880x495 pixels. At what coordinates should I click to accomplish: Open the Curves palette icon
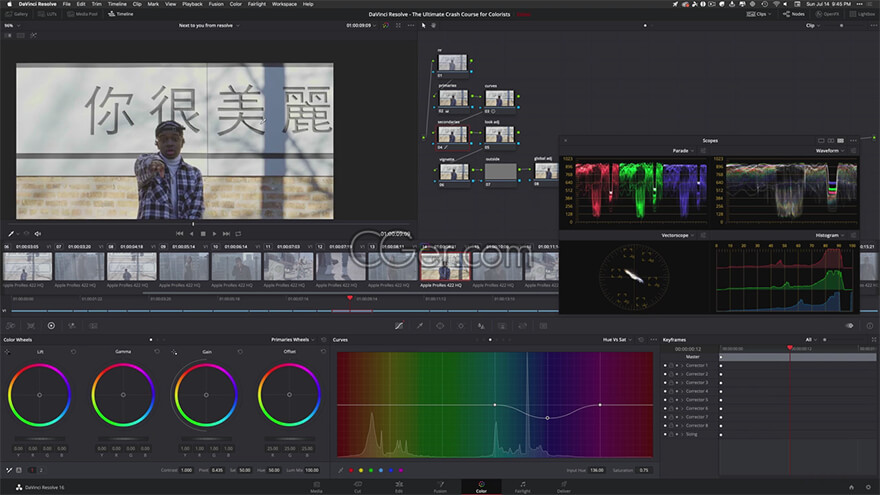399,326
